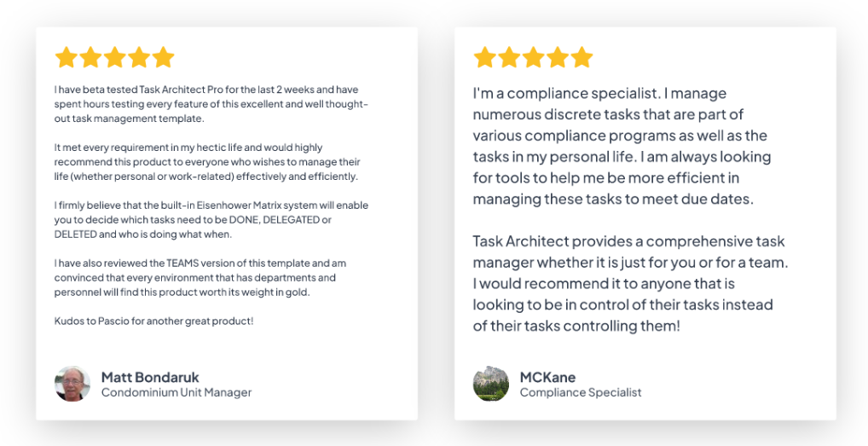Click the Compliance Specialist job title under MCKane
The image size is (868, 446).
581,392
